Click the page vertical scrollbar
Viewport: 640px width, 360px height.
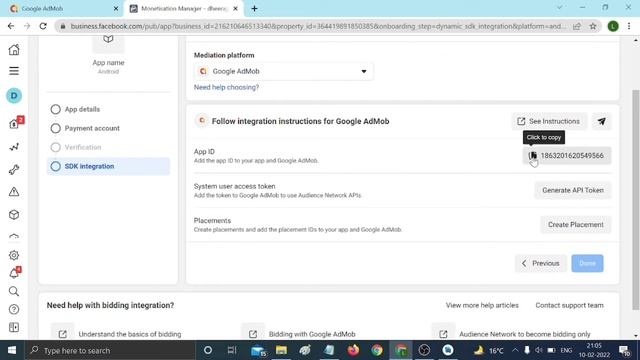(x=636, y=200)
